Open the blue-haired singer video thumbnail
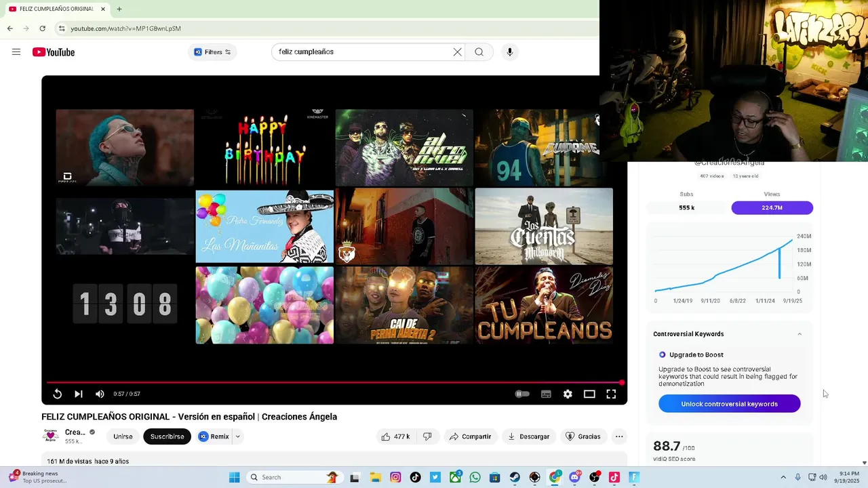The height and width of the screenshot is (488, 868). click(x=125, y=147)
